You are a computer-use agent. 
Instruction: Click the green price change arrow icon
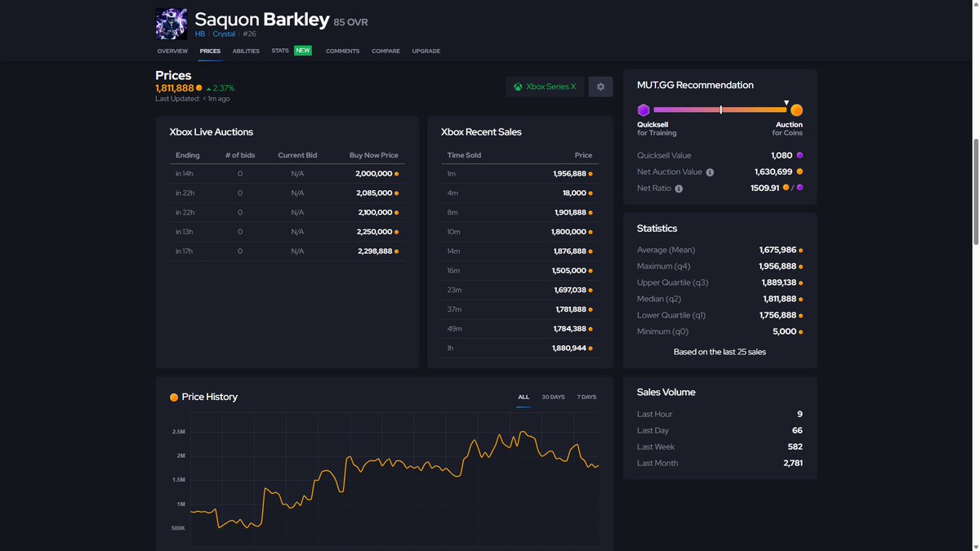209,88
